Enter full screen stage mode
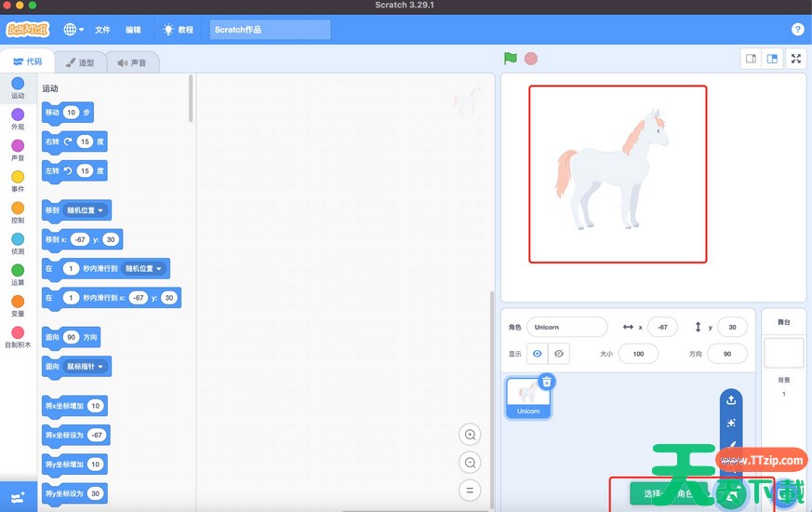The image size is (812, 512). (796, 59)
